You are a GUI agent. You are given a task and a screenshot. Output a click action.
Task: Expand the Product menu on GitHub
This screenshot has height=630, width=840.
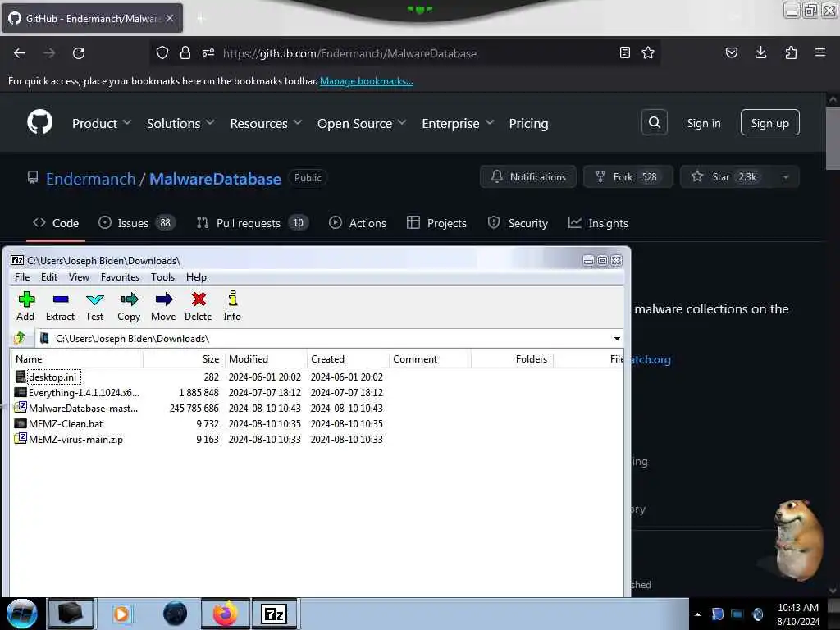pyautogui.click(x=102, y=124)
